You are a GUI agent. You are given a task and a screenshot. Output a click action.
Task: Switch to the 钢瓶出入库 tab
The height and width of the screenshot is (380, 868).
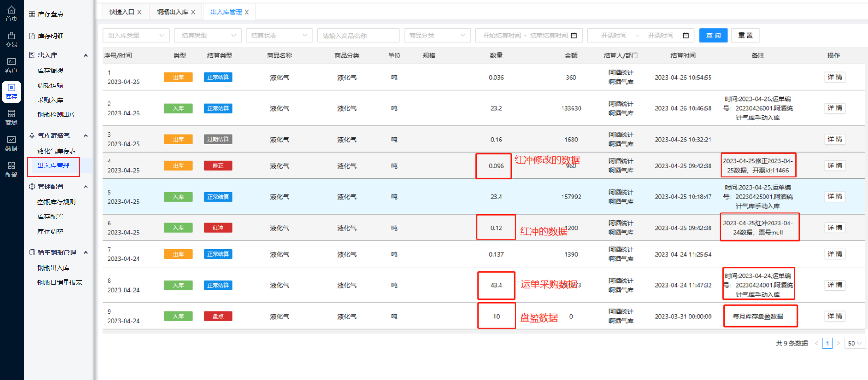click(x=172, y=12)
